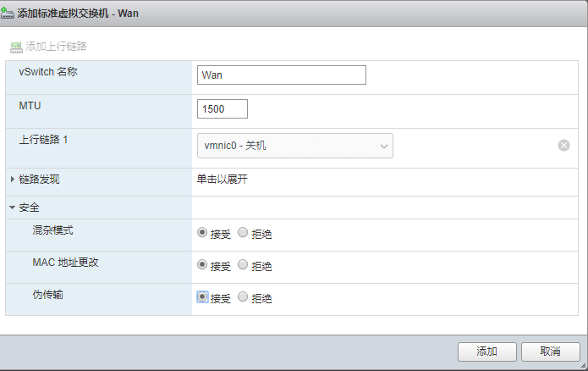Collapse the 安全 section
The image size is (588, 371).
coord(13,208)
